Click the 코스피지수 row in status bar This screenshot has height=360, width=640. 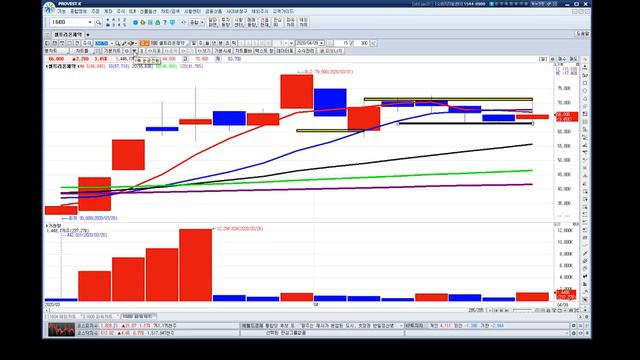coord(158,326)
